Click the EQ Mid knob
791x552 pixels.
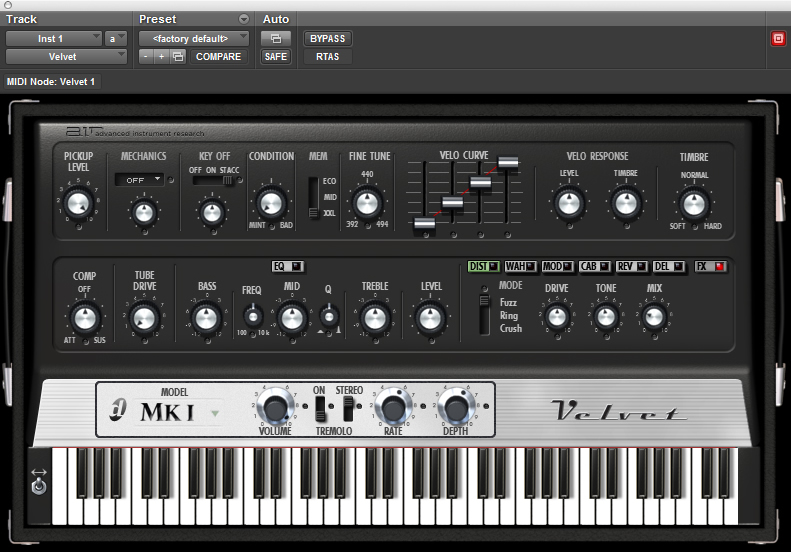tap(292, 318)
